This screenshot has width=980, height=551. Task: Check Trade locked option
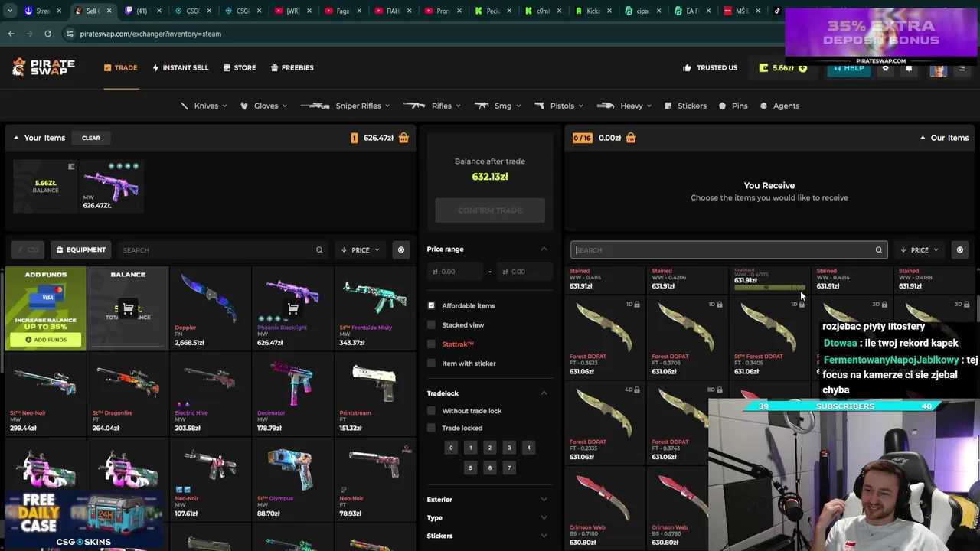(x=431, y=429)
